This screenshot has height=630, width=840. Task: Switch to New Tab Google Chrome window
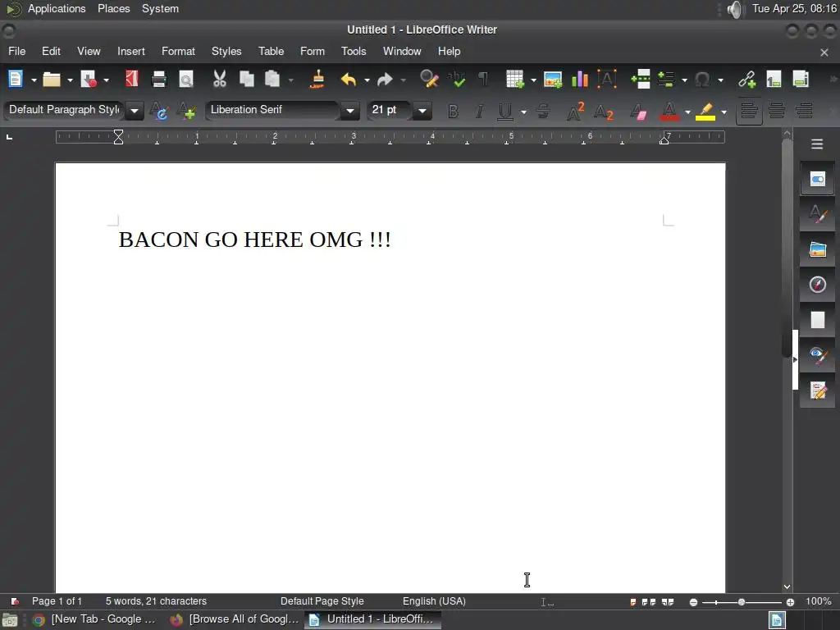[95, 619]
